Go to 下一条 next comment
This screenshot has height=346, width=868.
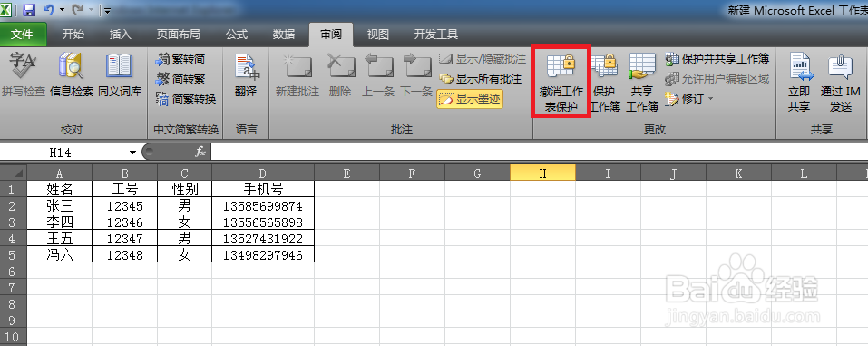coord(416,75)
